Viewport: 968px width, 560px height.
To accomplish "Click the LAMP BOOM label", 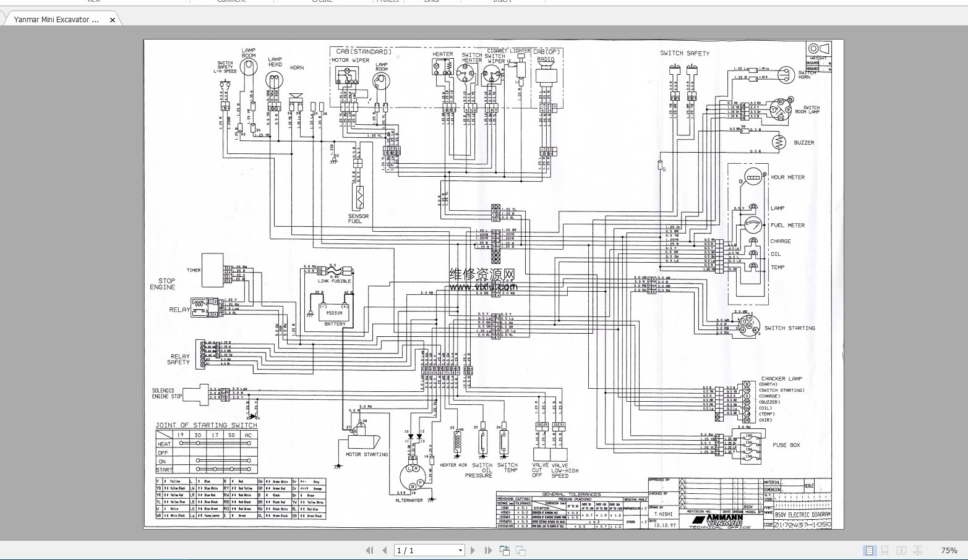I will click(x=248, y=53).
